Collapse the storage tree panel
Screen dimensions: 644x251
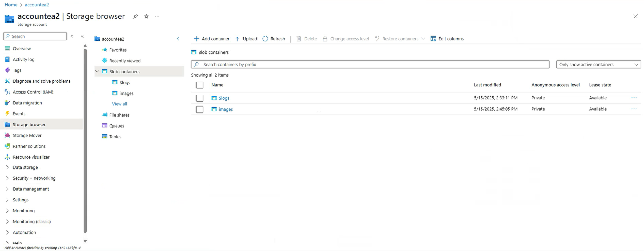[x=178, y=39]
